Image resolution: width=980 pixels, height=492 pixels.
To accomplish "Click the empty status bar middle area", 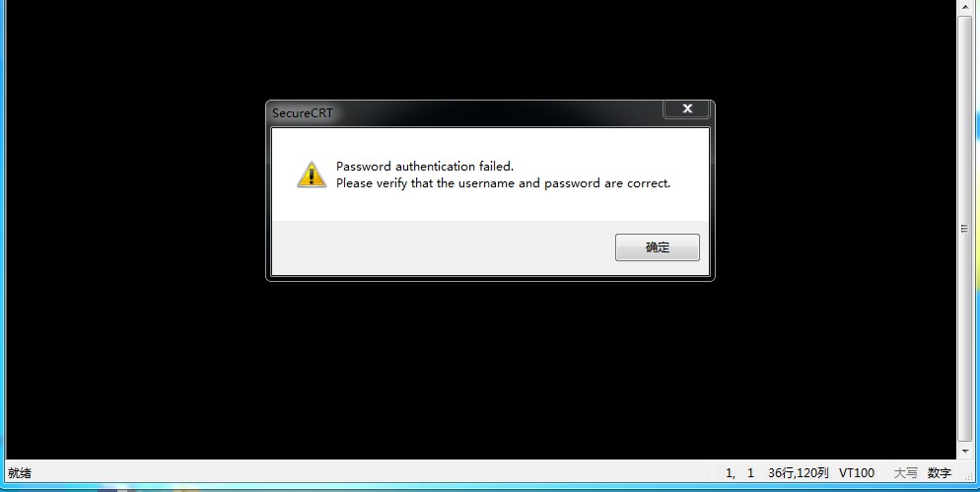I will [x=375, y=473].
